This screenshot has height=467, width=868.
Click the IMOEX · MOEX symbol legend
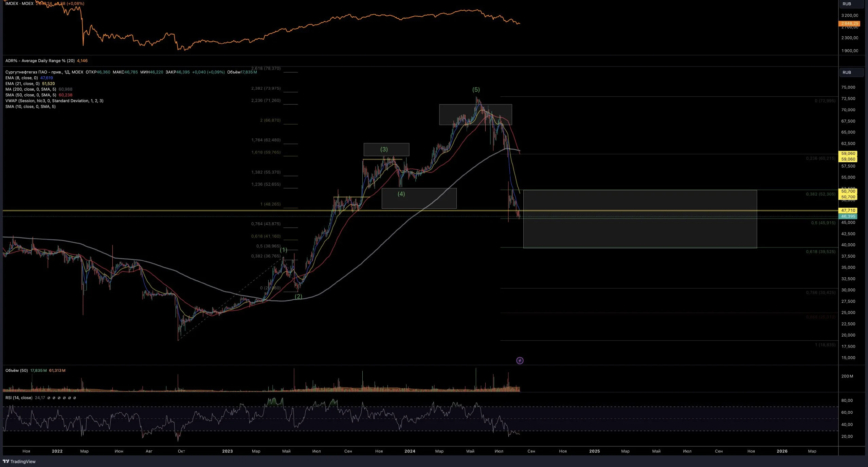coord(19,3)
